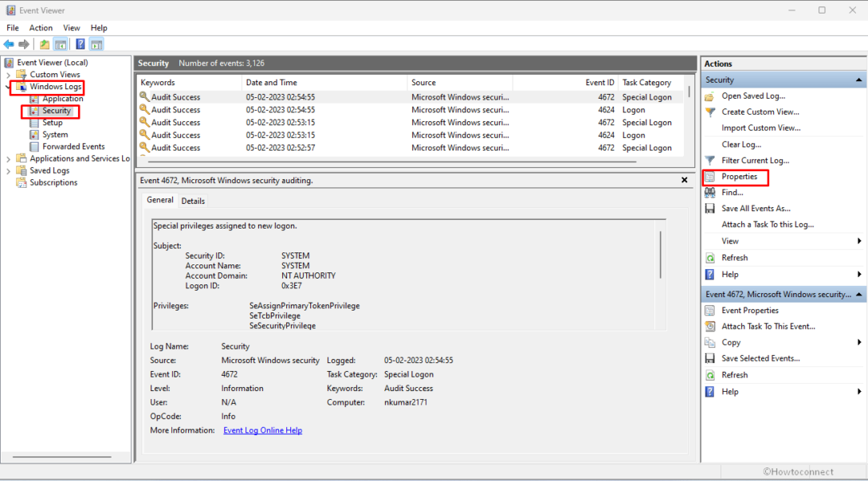The image size is (868, 481).
Task: Sort by the Source column header
Action: (x=460, y=83)
